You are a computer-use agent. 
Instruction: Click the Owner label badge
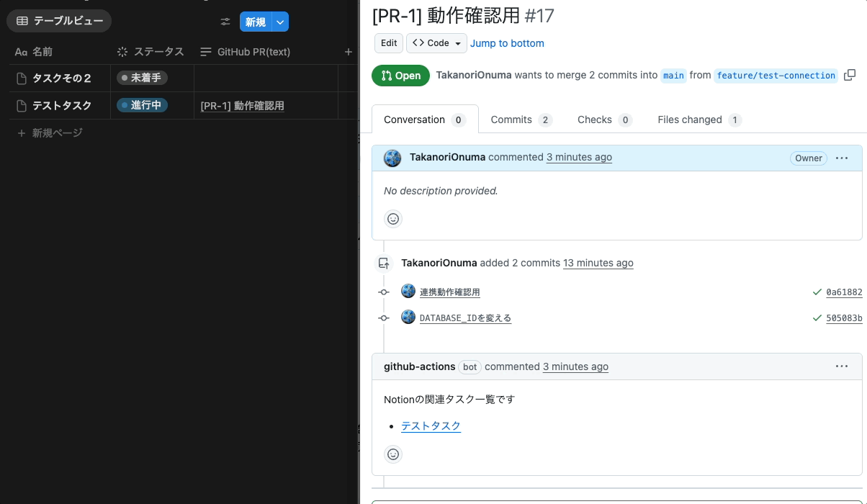pos(809,158)
